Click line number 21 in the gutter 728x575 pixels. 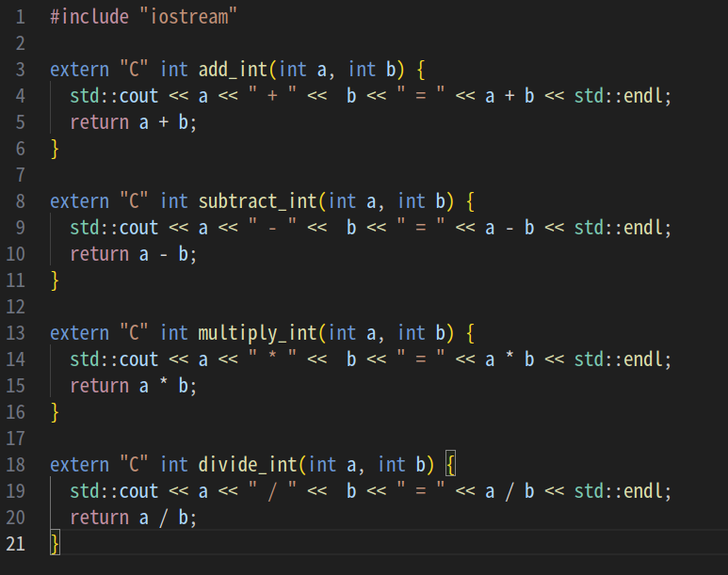point(15,544)
